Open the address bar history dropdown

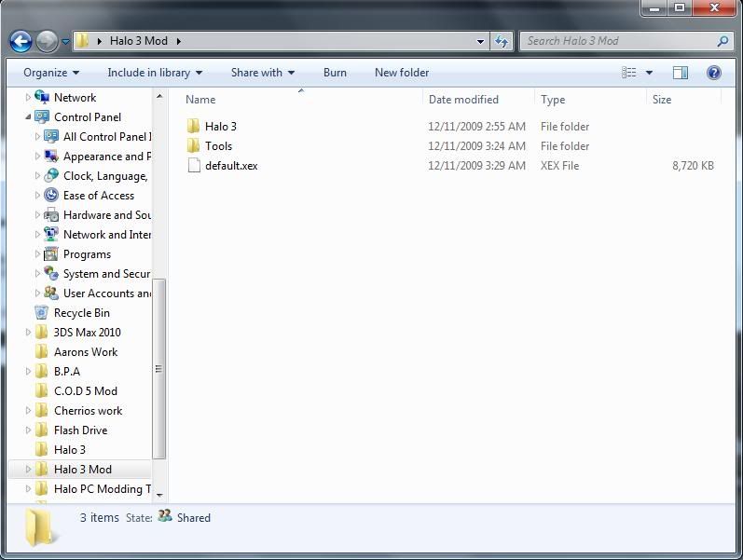(x=480, y=41)
